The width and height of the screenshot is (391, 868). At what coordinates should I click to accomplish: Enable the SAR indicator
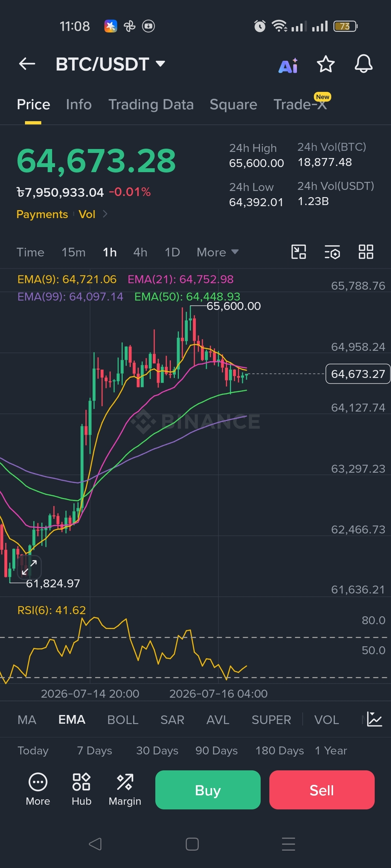click(172, 720)
